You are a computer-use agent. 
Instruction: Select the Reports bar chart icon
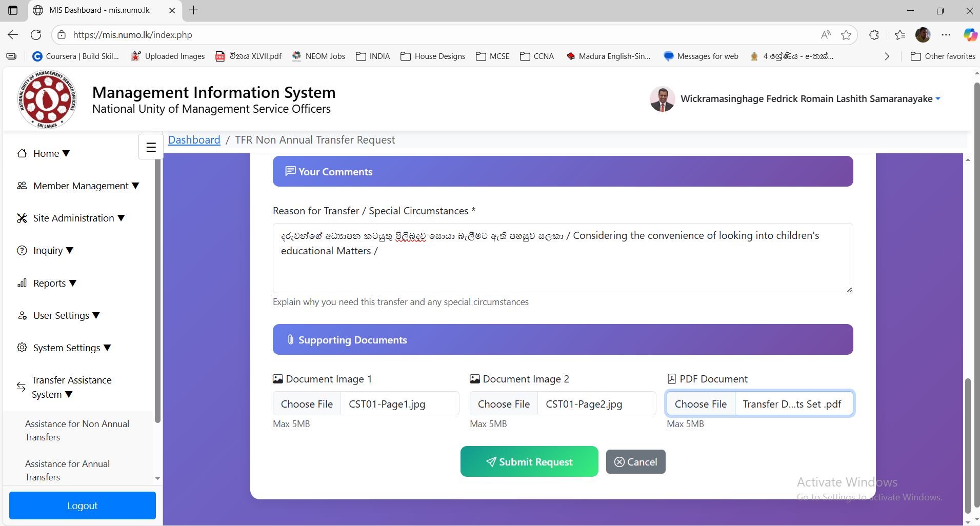[x=22, y=282]
